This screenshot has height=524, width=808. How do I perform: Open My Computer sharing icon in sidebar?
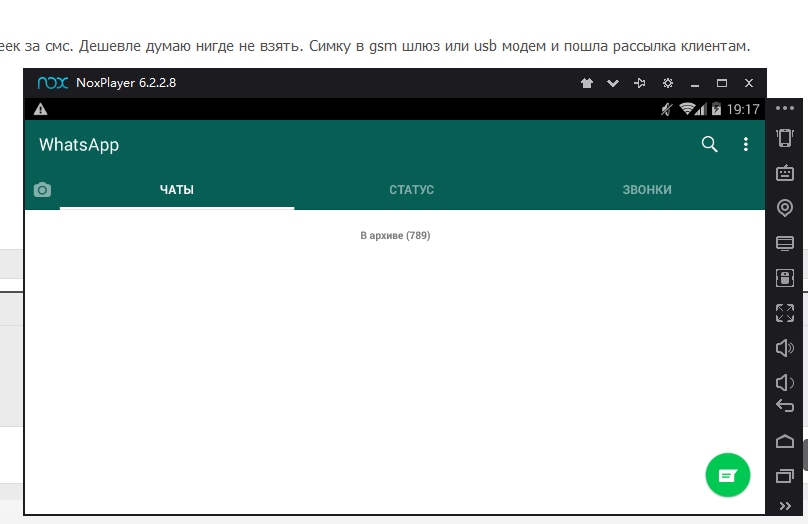785,243
